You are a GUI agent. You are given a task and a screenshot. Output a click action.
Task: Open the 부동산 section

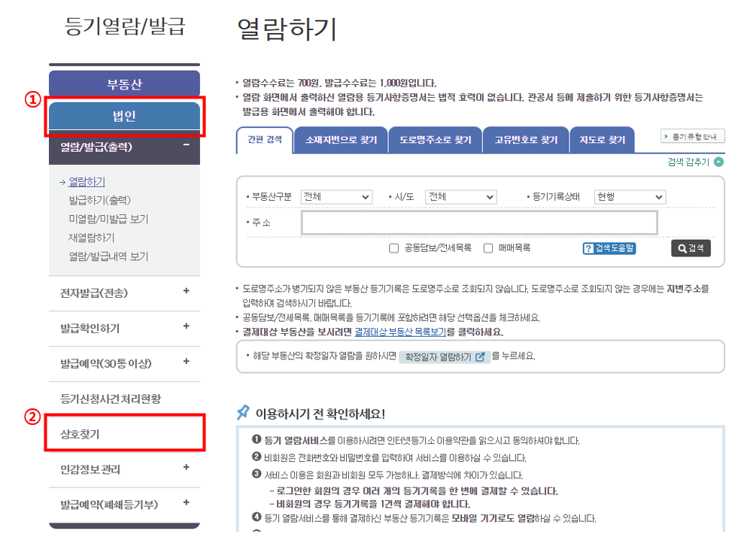124,84
